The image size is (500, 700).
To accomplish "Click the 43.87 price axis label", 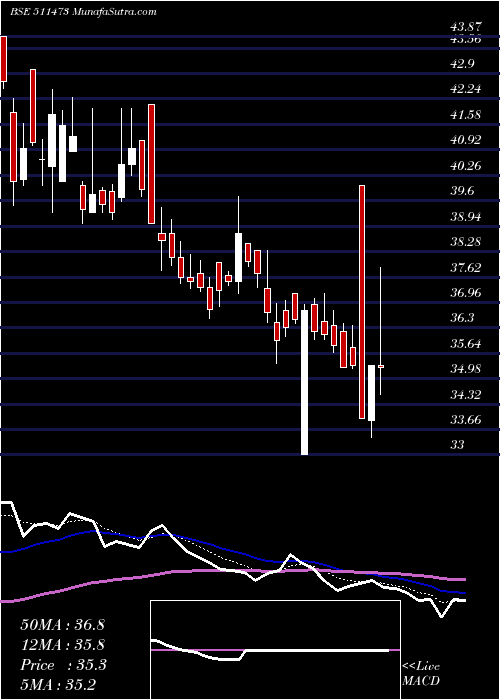I will click(467, 27).
